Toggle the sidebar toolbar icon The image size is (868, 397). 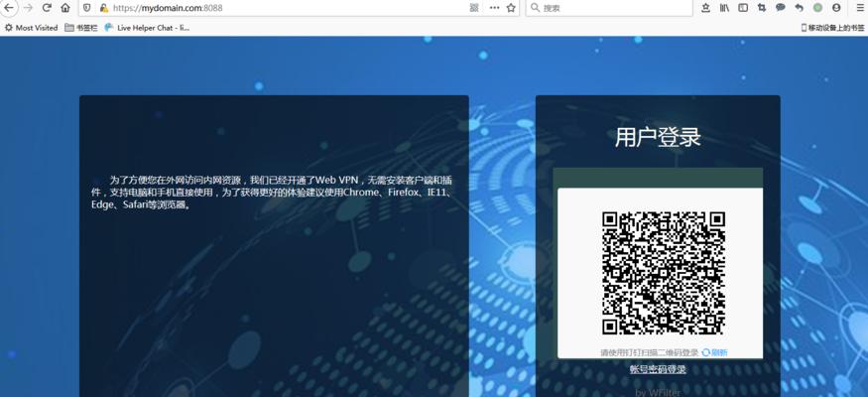(x=743, y=8)
